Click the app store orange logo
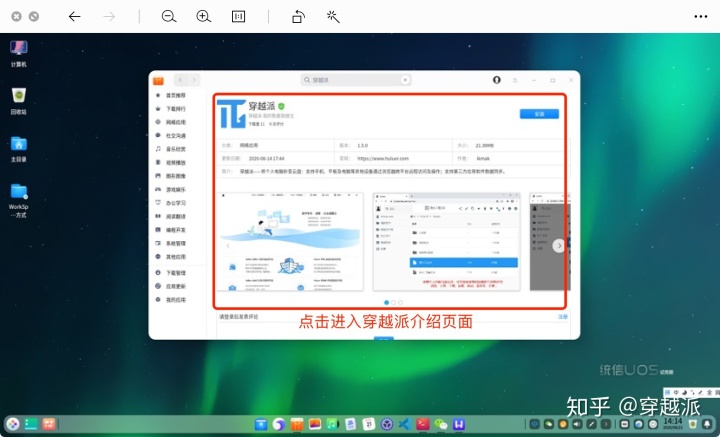 point(158,80)
